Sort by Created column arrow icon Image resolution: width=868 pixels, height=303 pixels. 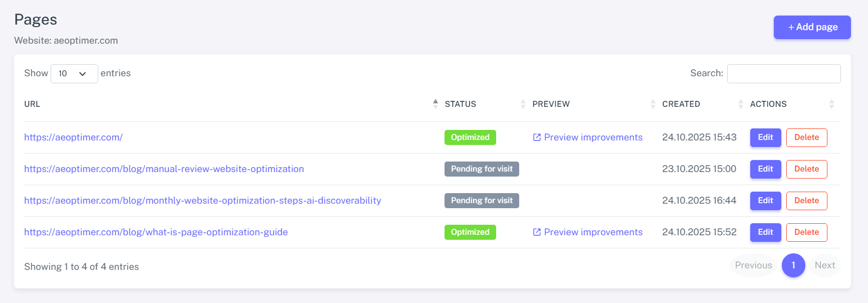pyautogui.click(x=740, y=104)
